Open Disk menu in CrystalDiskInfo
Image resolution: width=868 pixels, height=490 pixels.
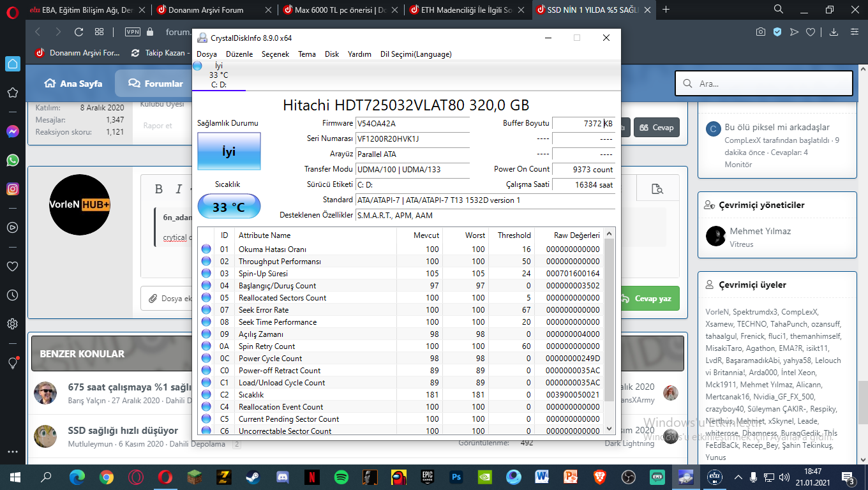click(332, 54)
